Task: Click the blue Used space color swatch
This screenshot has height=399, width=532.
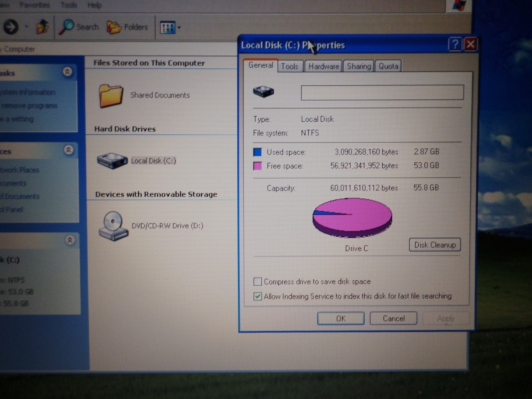Action: click(x=257, y=152)
